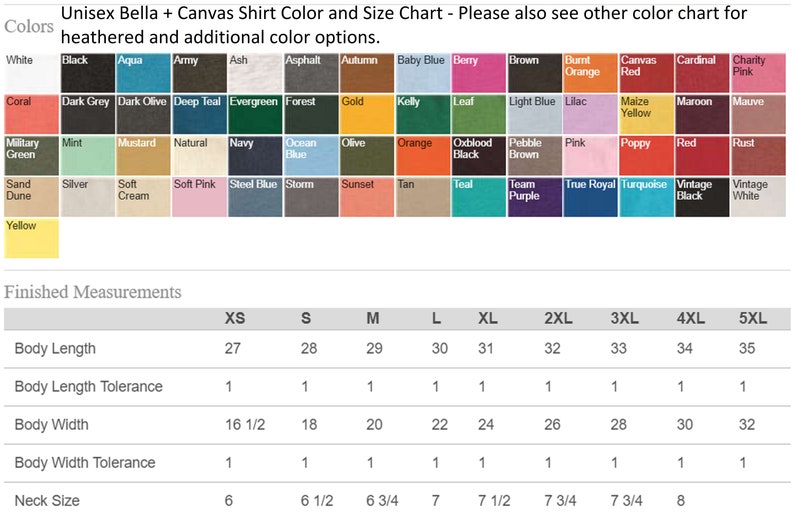This screenshot has height=524, width=794.
Task: Choose the Burnt Orange swatch
Action: [590, 73]
